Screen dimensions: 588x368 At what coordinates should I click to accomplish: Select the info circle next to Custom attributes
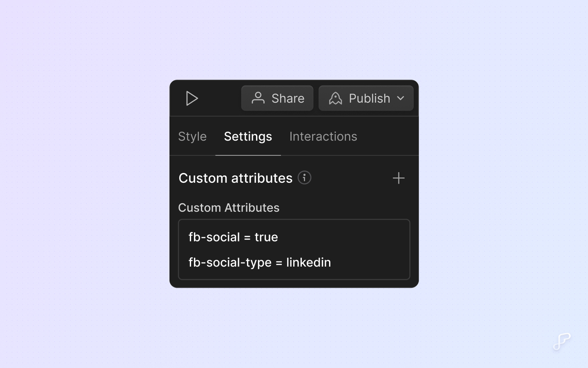(x=304, y=177)
